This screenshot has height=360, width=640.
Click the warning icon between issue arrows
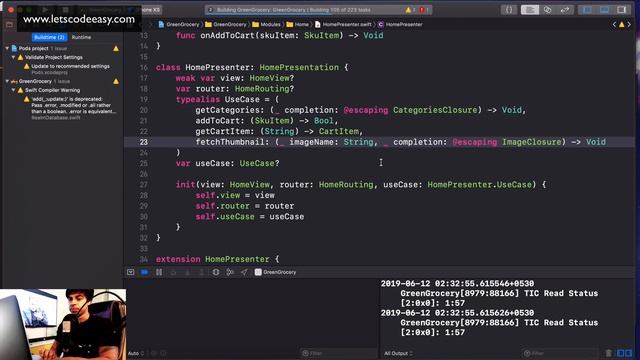click(x=622, y=24)
